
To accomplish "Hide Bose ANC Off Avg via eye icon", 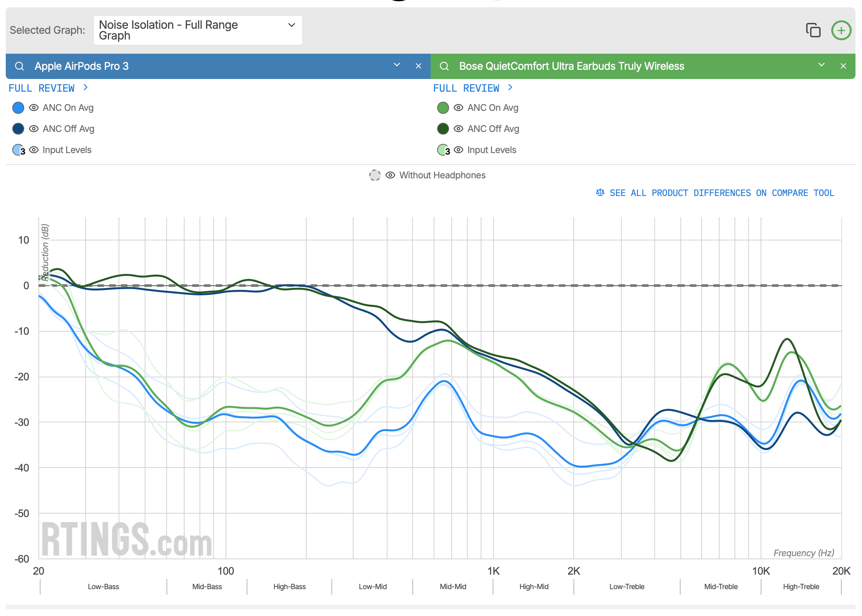I will tap(458, 129).
